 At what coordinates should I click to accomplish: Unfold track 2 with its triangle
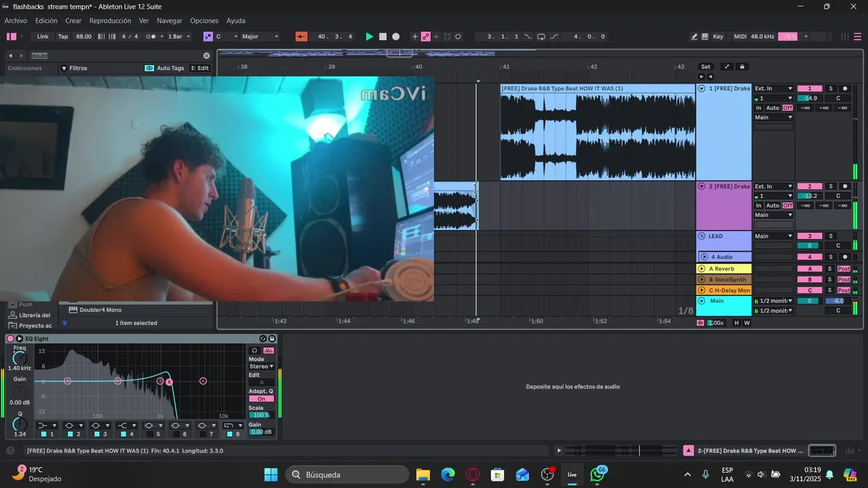[x=702, y=186]
